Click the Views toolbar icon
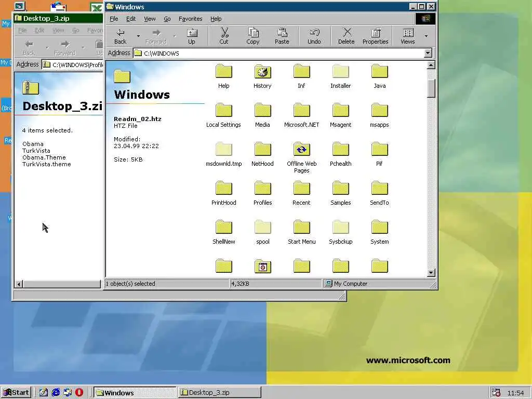This screenshot has height=399, width=532. click(x=408, y=36)
